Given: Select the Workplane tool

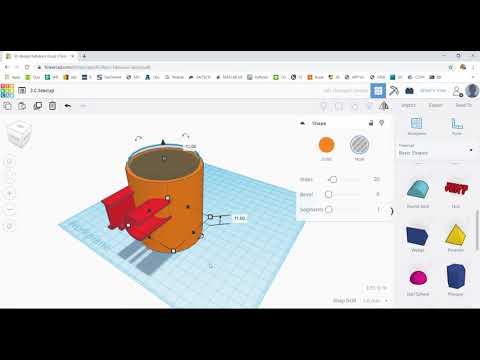Looking at the screenshot, I should pos(417,126).
